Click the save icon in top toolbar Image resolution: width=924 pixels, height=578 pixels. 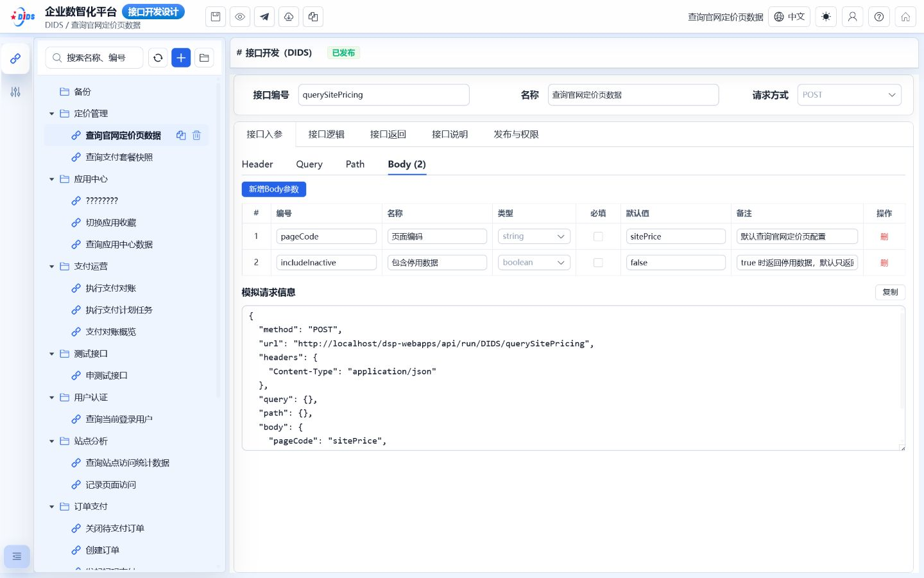[216, 17]
